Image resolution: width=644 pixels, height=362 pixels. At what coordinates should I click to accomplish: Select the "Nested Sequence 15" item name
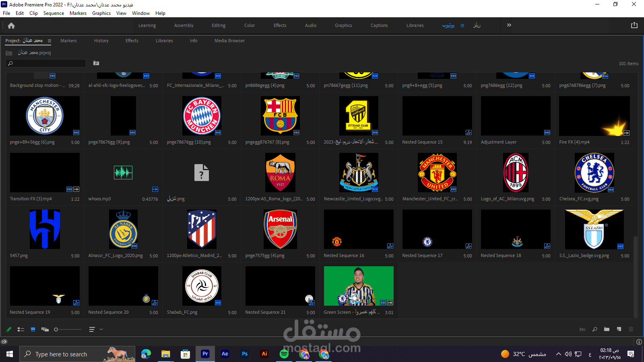click(x=422, y=142)
